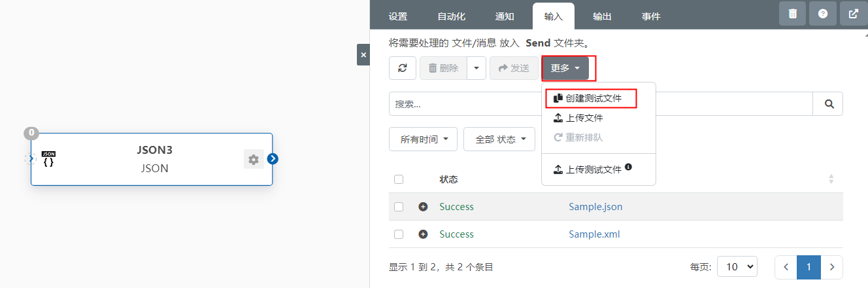Select 创建测试文件 menu item

click(591, 98)
